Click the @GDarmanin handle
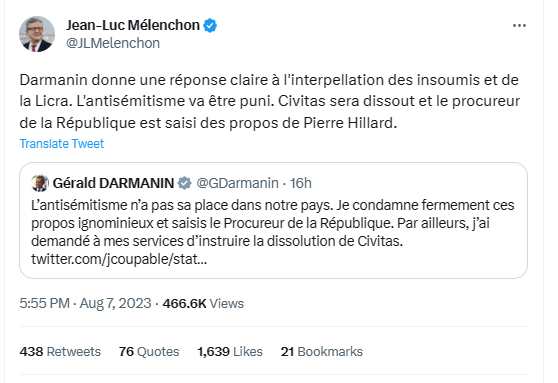The image size is (558, 383). (x=237, y=183)
